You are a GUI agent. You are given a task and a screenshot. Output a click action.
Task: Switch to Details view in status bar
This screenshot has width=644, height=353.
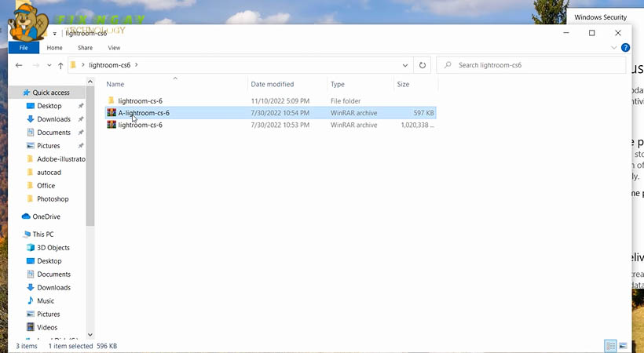tap(610, 345)
